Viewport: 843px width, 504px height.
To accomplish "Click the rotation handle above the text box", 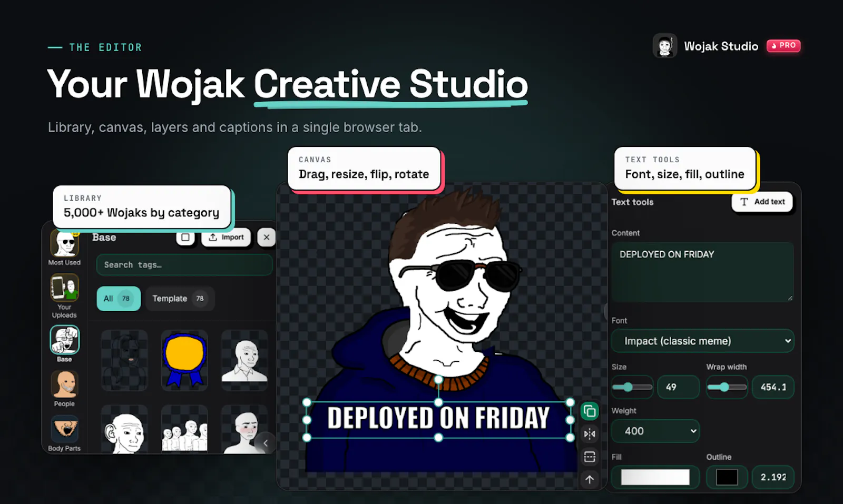I will pyautogui.click(x=438, y=379).
